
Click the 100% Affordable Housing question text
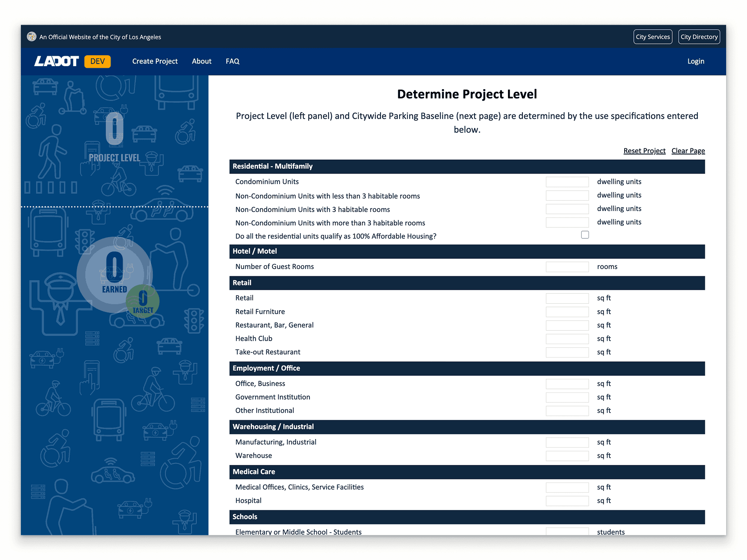point(336,236)
